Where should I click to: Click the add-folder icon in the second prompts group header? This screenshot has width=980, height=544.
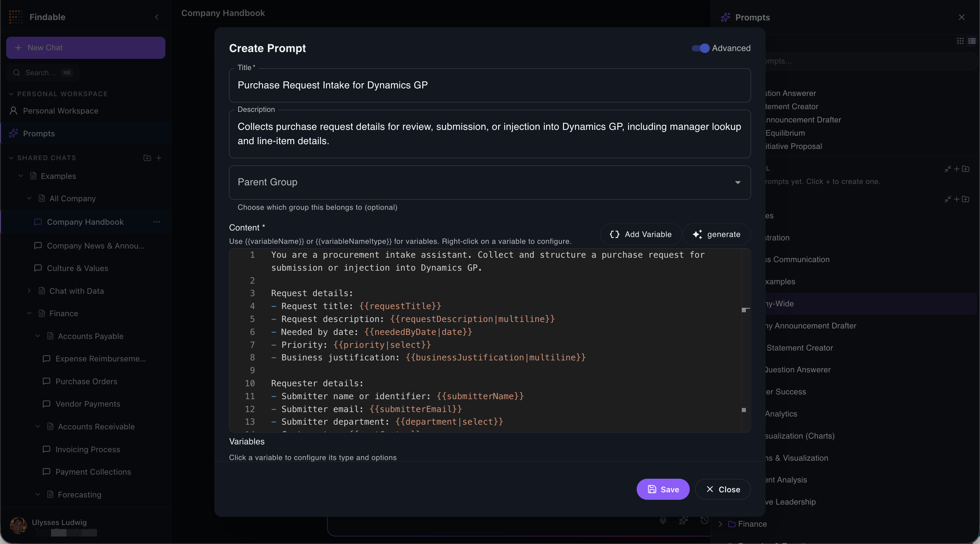click(x=966, y=199)
